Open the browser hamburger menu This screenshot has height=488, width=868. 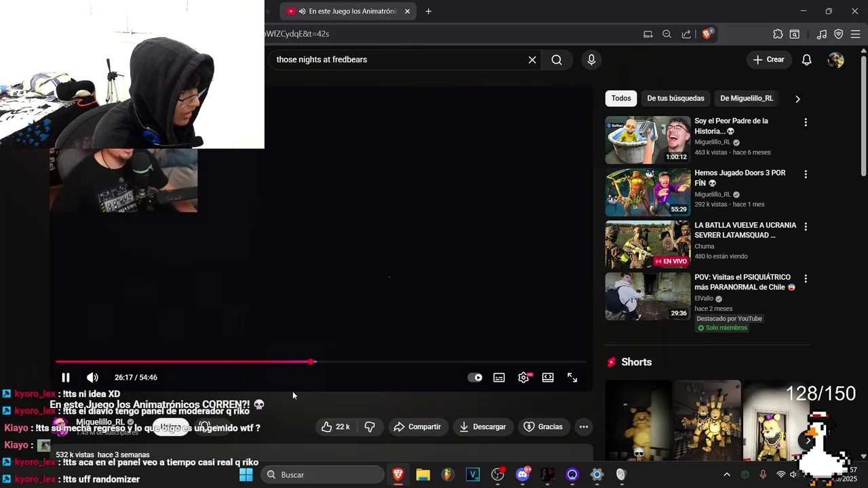point(855,34)
